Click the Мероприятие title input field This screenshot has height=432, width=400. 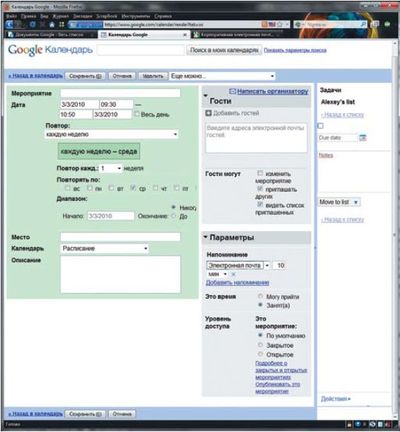click(120, 93)
